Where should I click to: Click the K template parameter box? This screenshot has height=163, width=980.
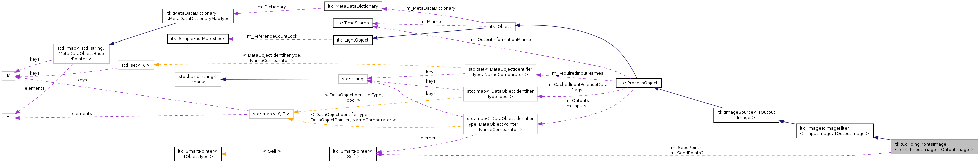pos(8,76)
